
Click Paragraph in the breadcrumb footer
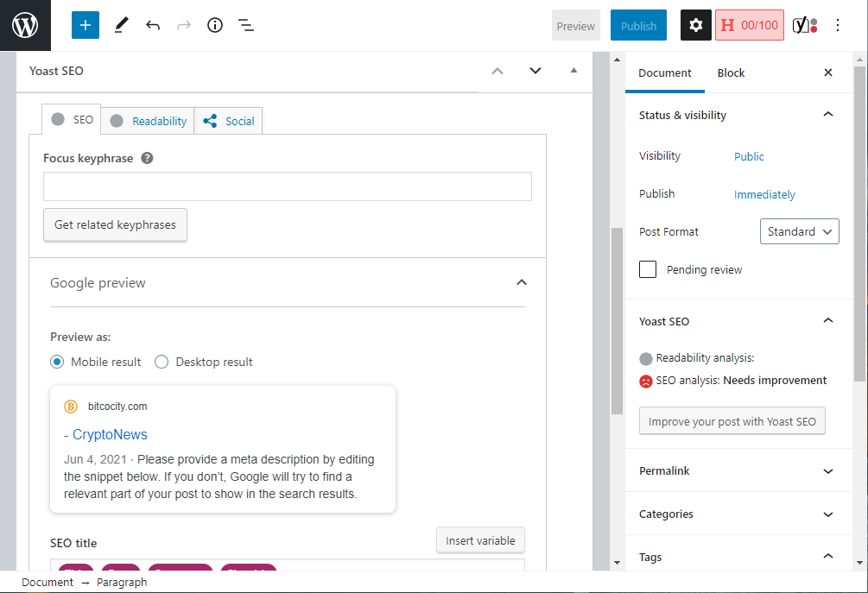click(x=122, y=582)
